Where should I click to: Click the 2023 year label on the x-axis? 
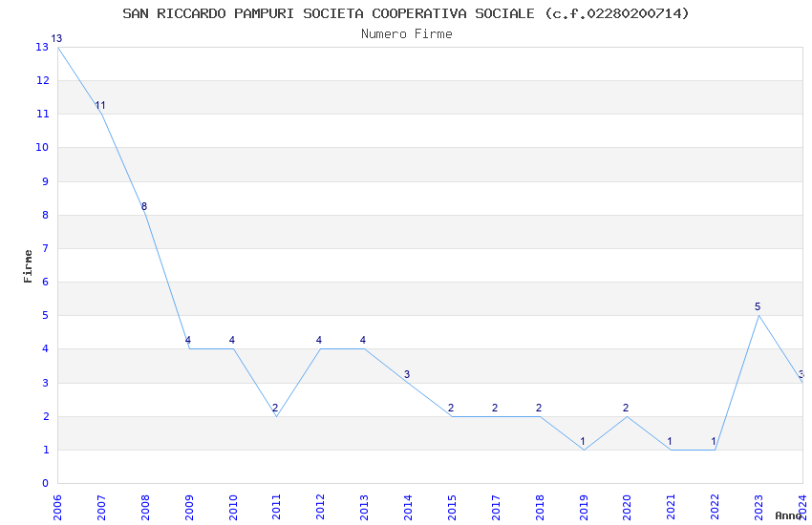tap(759, 508)
